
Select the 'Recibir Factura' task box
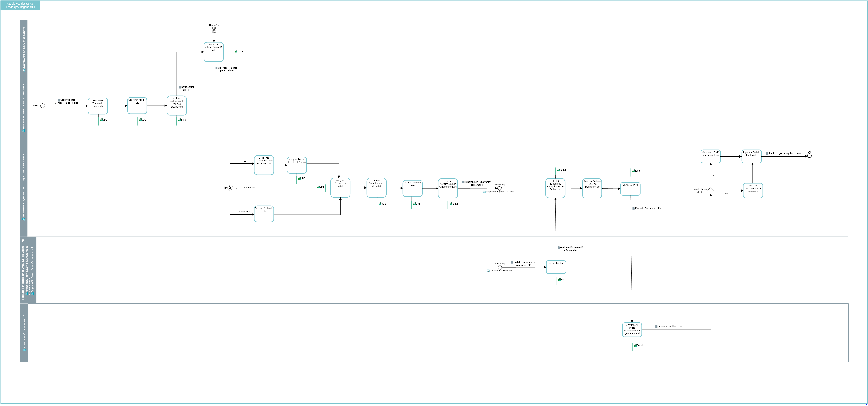556,267
